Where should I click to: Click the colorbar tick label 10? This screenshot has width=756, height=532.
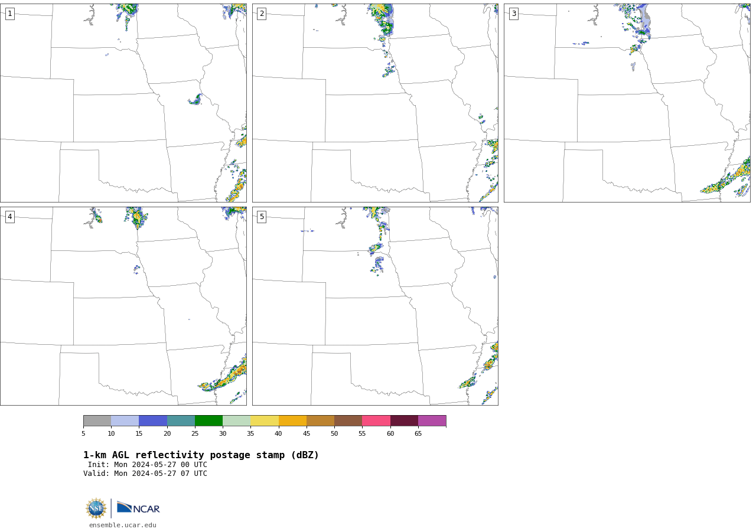[111, 434]
